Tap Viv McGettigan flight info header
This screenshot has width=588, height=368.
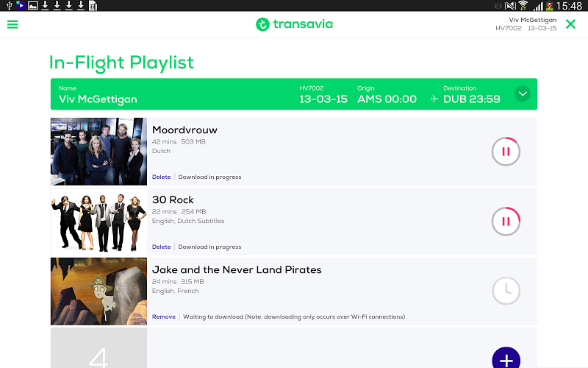coord(293,94)
